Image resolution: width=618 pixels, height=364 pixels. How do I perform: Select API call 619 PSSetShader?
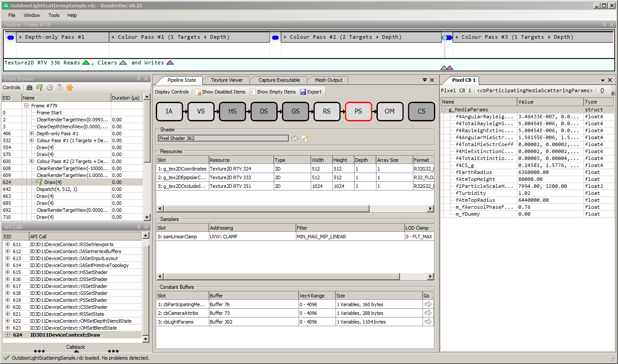click(72, 300)
